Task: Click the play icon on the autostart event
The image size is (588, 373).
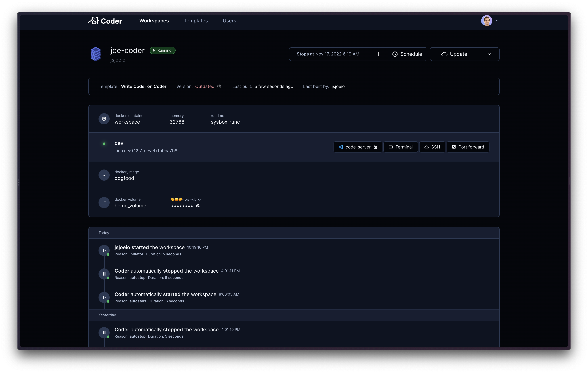Action: pos(104,297)
